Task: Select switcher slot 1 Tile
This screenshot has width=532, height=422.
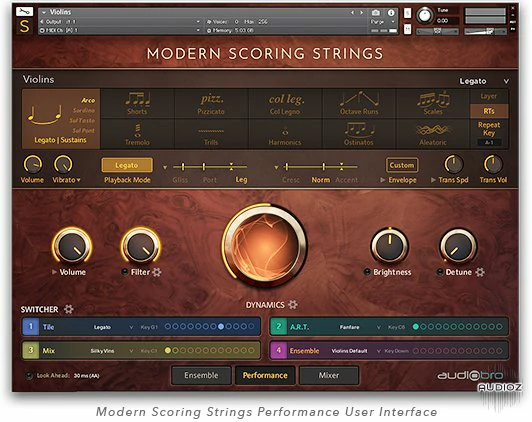Action: coord(31,327)
